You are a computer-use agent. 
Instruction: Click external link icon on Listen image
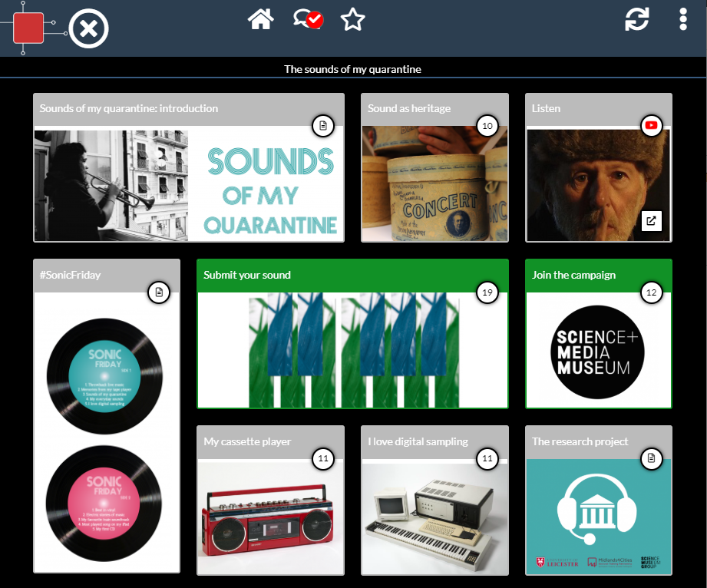(652, 221)
